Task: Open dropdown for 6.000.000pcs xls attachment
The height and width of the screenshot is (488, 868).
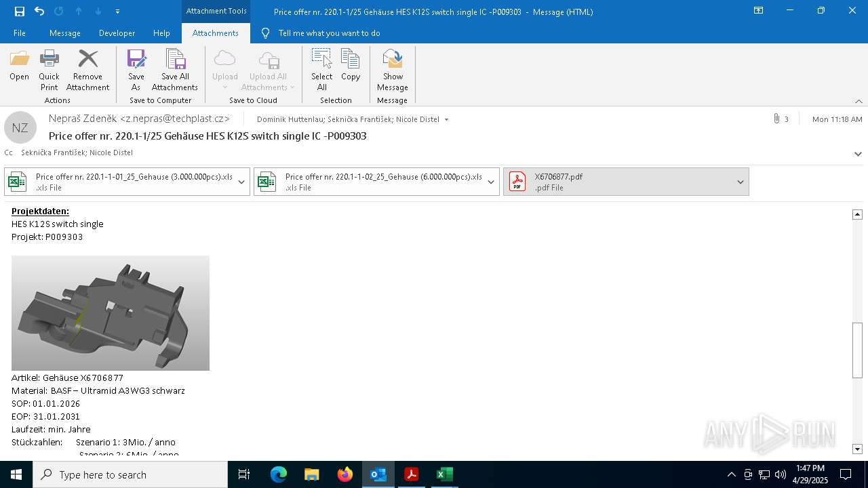Action: pyautogui.click(x=491, y=182)
